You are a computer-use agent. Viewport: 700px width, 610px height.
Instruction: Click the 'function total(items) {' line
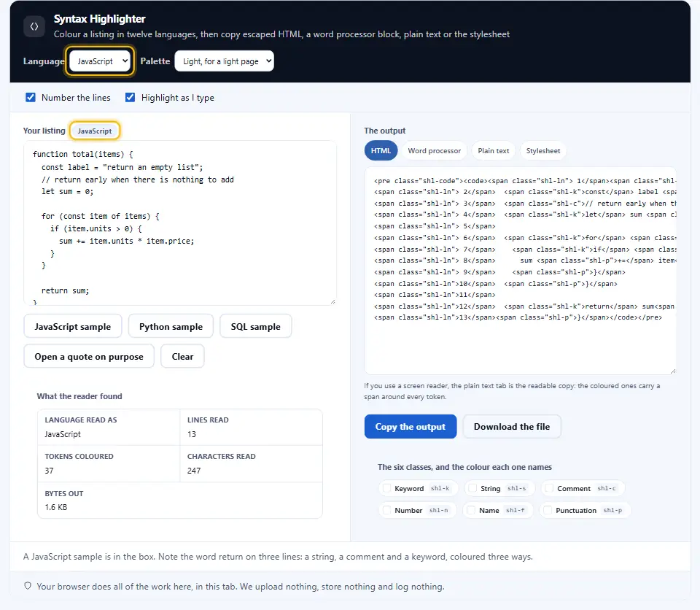pyautogui.click(x=83, y=154)
